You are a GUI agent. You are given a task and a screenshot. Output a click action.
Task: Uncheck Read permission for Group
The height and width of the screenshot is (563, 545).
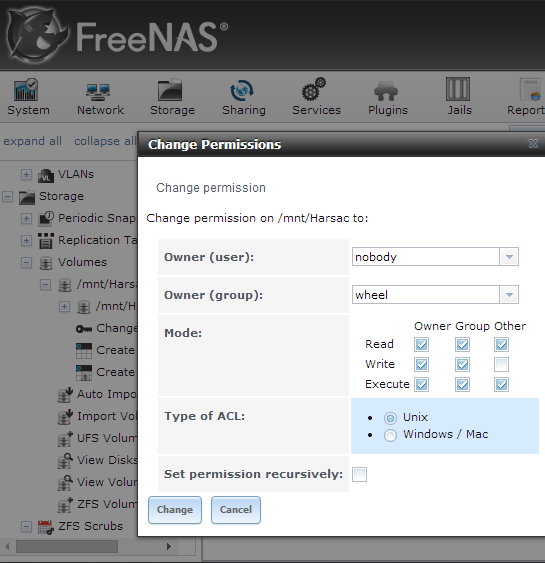[x=462, y=344]
